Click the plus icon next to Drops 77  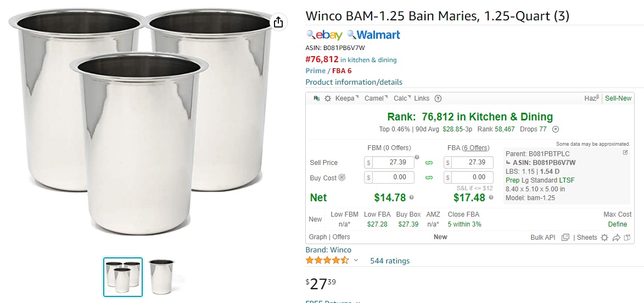(555, 129)
